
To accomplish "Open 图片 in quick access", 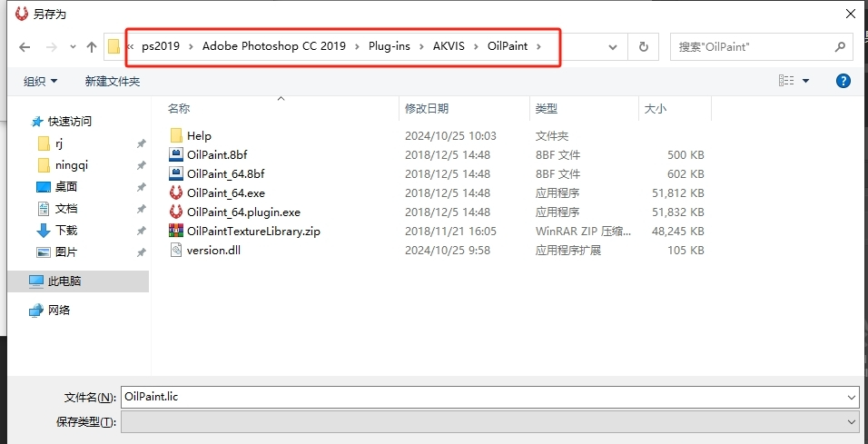I will pyautogui.click(x=66, y=252).
